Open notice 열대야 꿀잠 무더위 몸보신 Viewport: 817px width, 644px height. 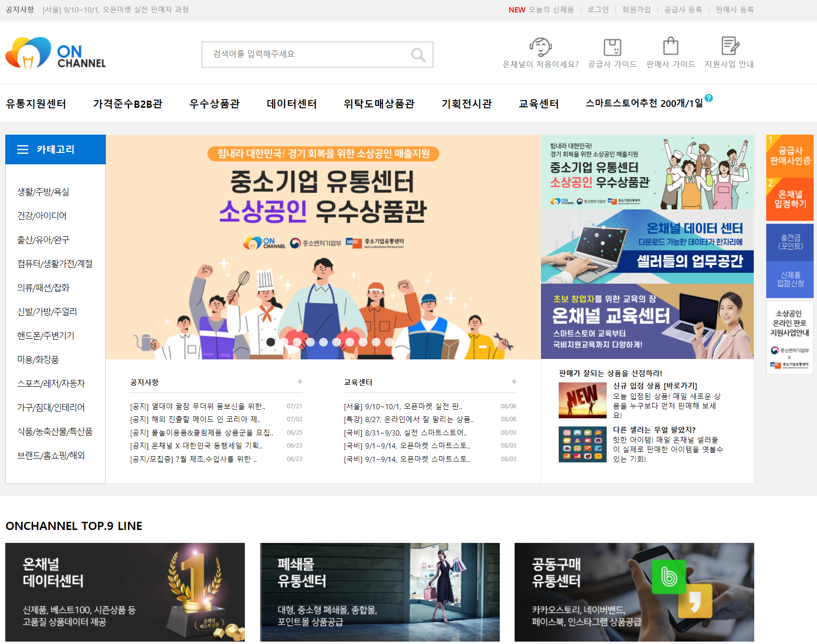[x=197, y=406]
